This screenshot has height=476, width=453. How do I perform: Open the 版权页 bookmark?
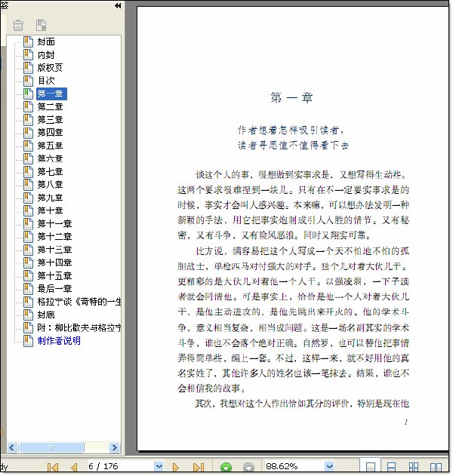(50, 68)
